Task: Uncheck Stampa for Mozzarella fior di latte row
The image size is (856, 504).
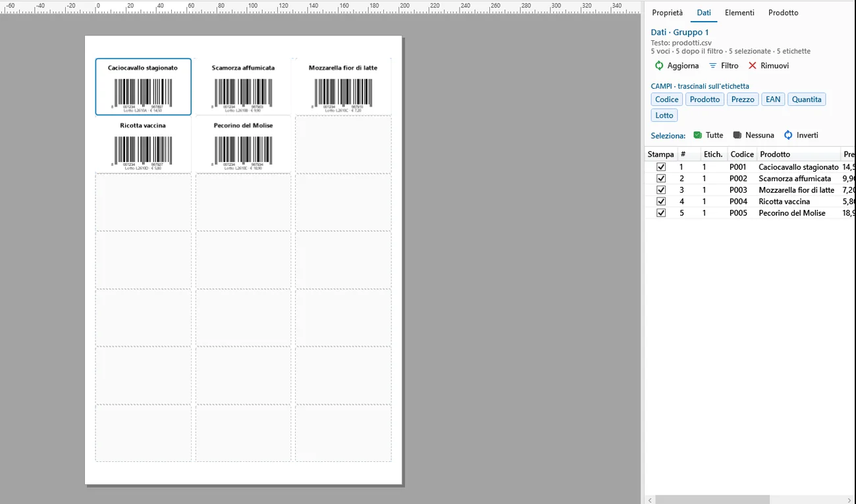Action: (x=661, y=190)
